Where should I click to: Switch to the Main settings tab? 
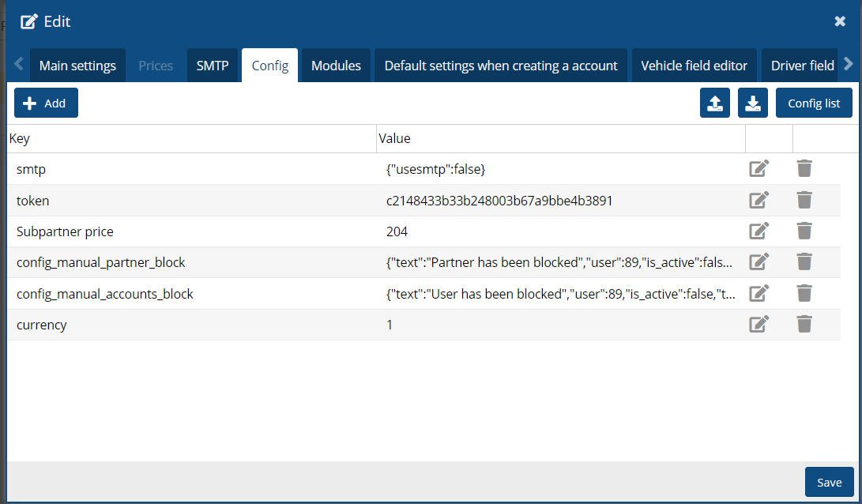click(x=77, y=66)
